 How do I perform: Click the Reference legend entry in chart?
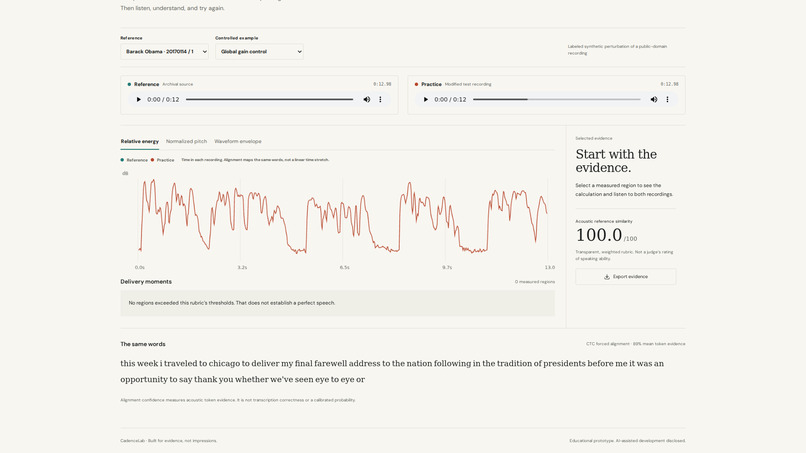click(134, 160)
